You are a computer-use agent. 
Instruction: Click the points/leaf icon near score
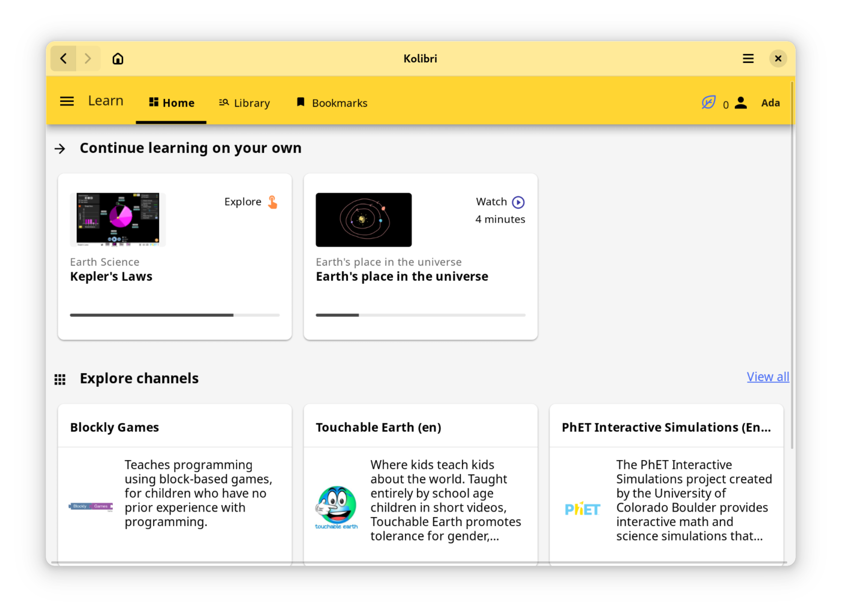[x=708, y=102]
